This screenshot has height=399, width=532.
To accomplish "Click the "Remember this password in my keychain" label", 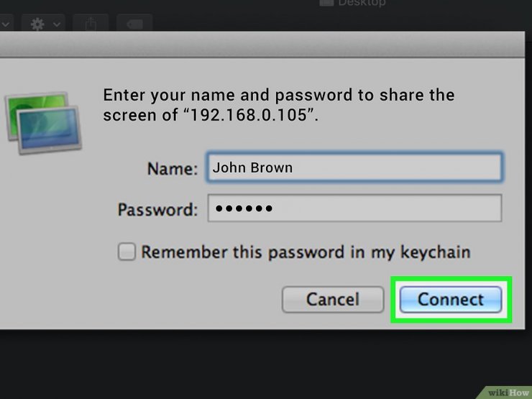I will [x=306, y=252].
